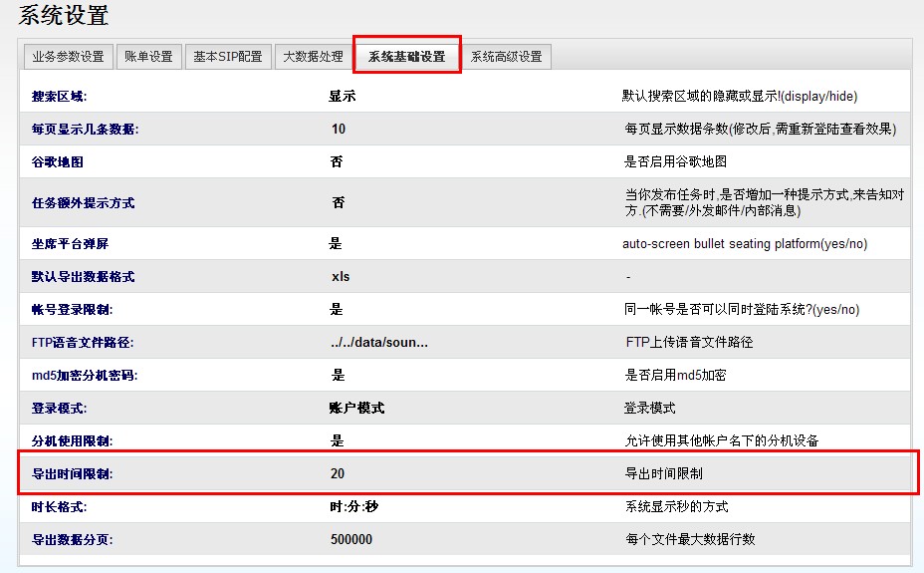Select the md5加密分机密码 setting label

[x=84, y=376]
